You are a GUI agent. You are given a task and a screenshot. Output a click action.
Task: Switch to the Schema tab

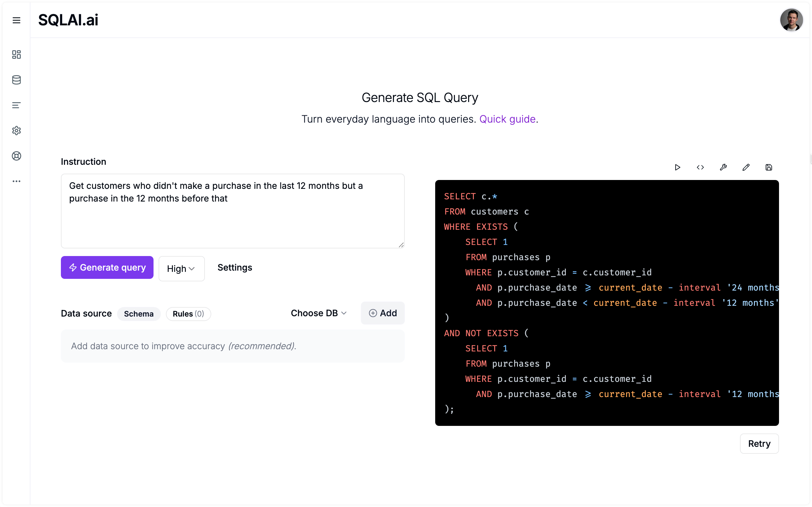point(139,314)
